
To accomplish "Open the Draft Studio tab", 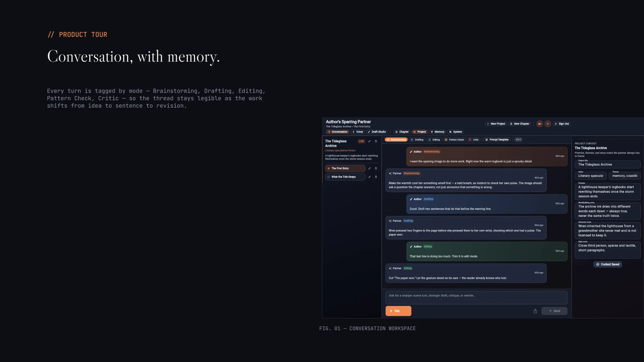I will (377, 132).
